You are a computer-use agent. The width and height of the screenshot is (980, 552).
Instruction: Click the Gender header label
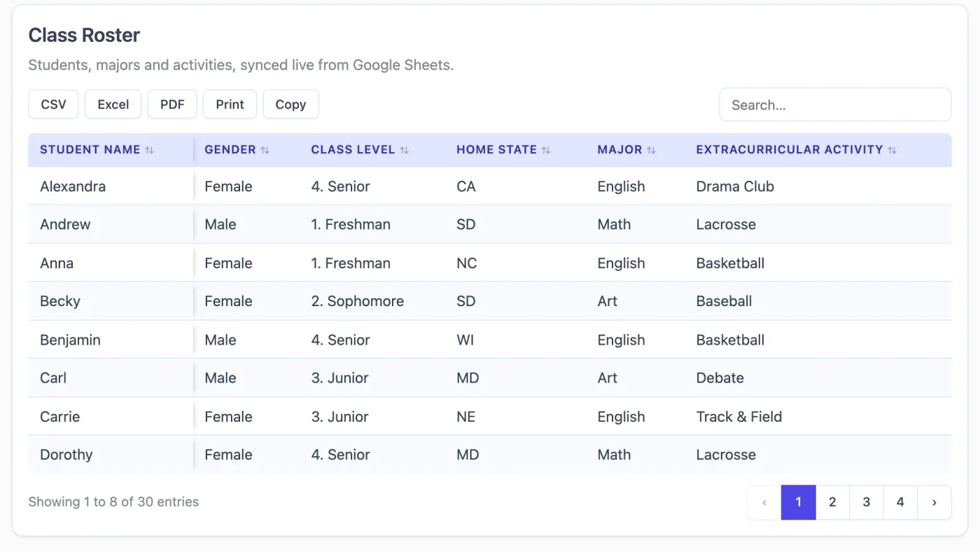230,150
